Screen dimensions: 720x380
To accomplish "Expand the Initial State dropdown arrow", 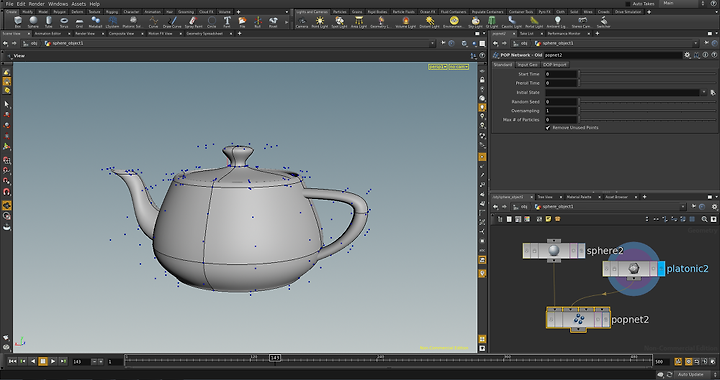I will 703,92.
